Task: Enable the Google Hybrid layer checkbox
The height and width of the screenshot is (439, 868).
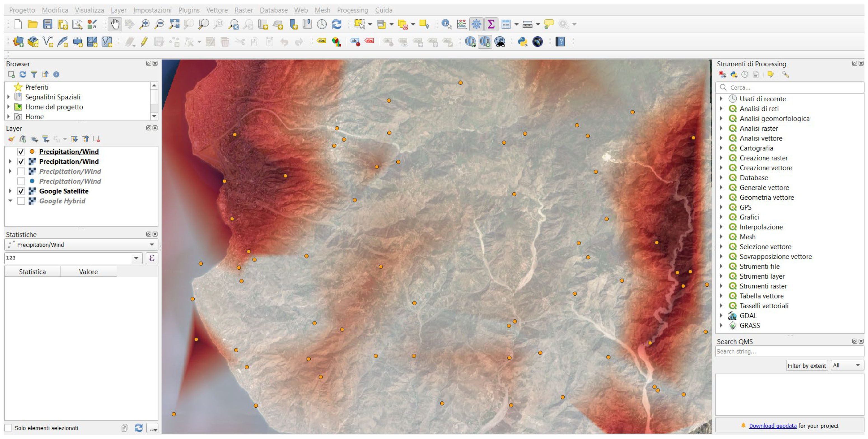Action: click(x=21, y=201)
